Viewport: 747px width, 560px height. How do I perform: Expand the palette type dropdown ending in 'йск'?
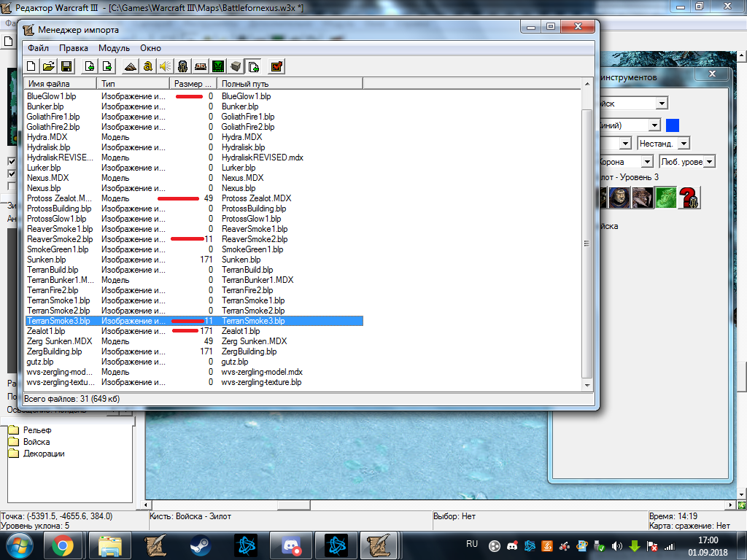coord(662,104)
